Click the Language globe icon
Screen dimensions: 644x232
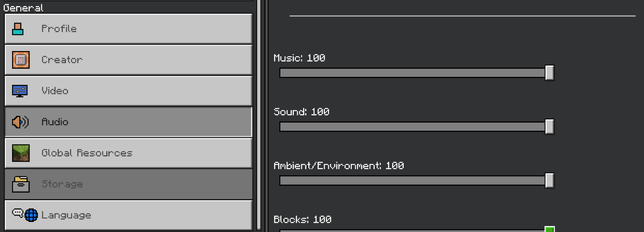tap(31, 215)
